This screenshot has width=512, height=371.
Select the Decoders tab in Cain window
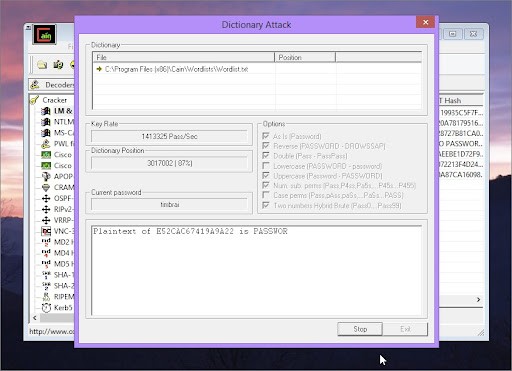pos(52,85)
